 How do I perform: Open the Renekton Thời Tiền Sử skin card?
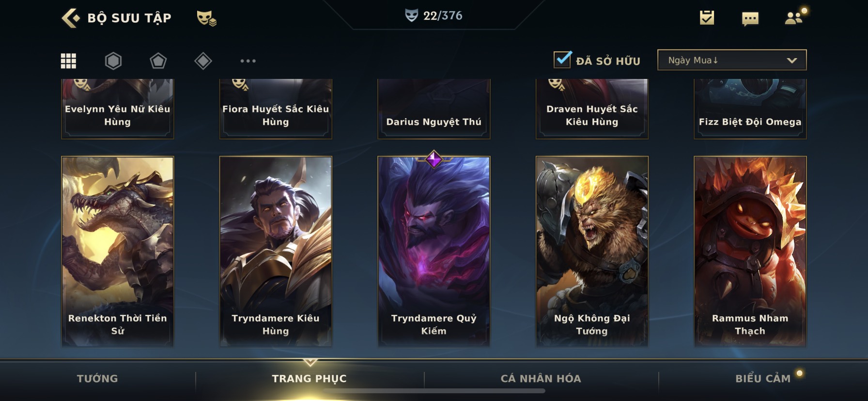click(x=118, y=251)
